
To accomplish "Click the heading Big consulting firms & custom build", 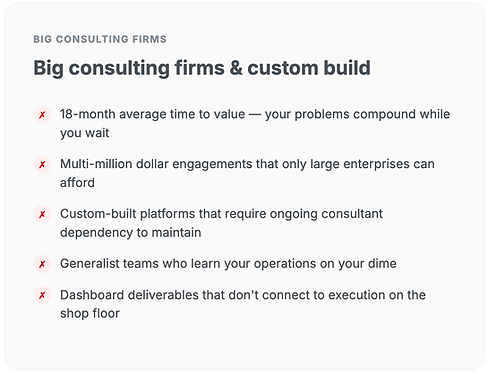I will (202, 68).
